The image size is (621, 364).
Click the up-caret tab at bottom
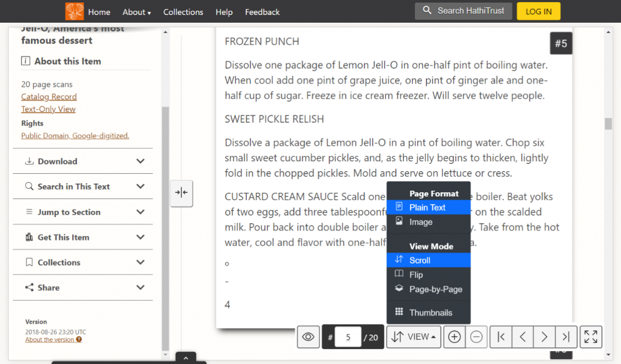pos(186,357)
